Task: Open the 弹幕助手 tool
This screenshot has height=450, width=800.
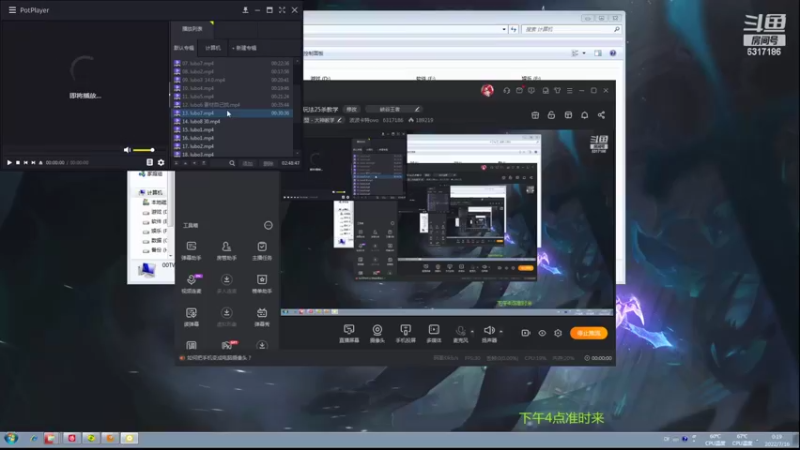Action: (x=191, y=251)
